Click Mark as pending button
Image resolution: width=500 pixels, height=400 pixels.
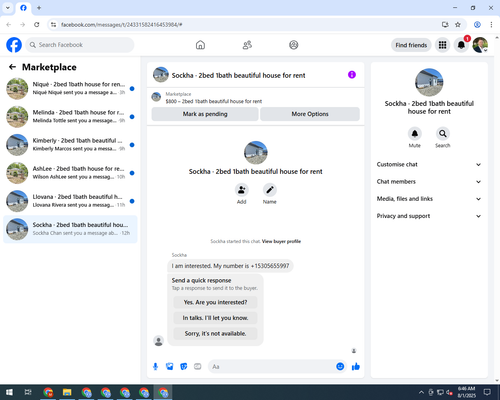point(205,114)
